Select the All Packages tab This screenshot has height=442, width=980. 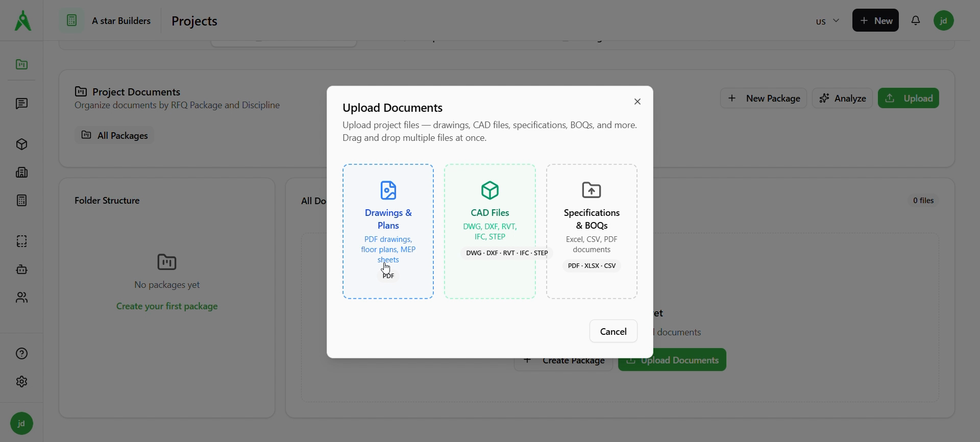[x=115, y=135]
